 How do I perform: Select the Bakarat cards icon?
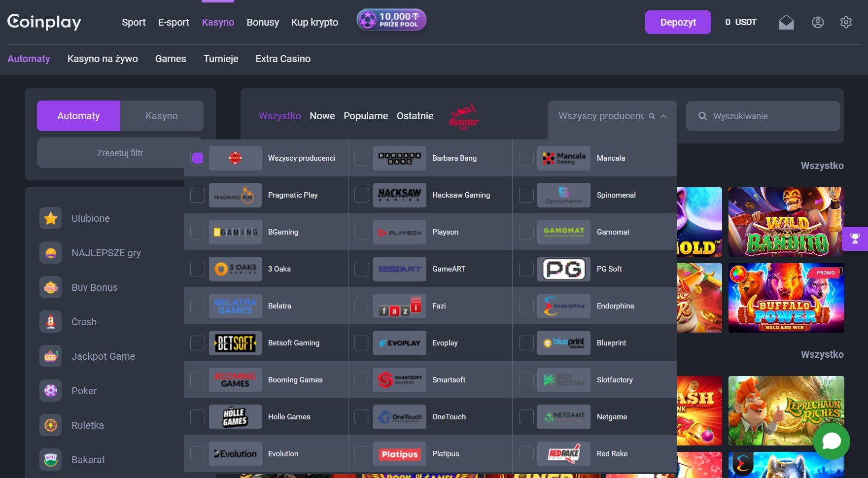coord(51,460)
